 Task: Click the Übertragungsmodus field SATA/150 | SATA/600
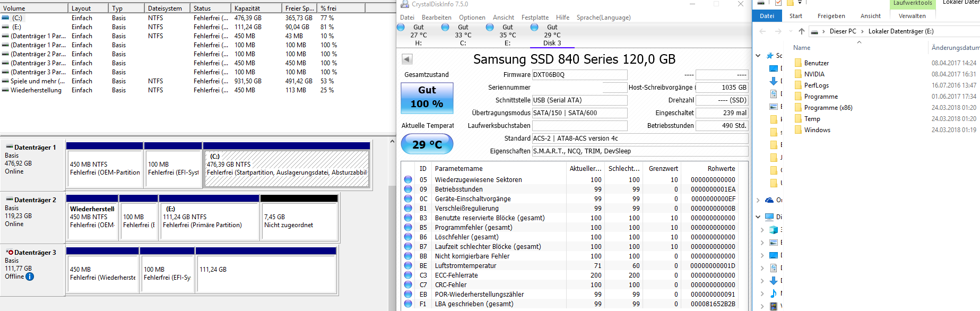pos(579,113)
